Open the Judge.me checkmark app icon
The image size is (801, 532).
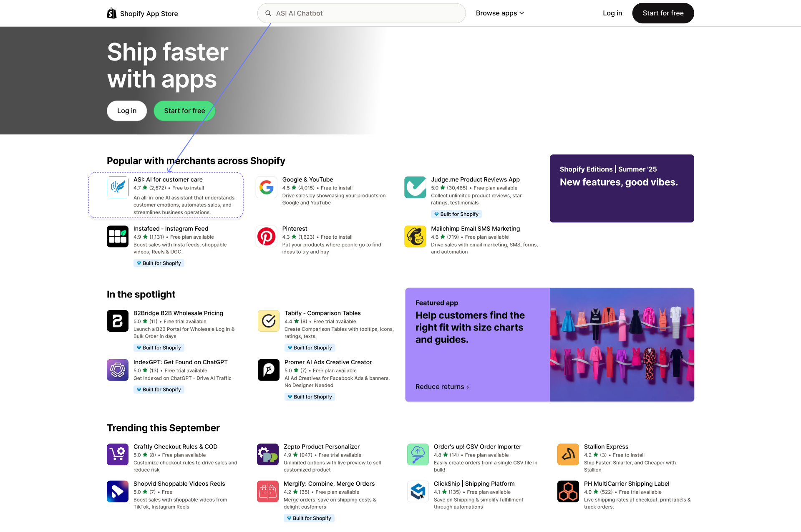click(x=415, y=187)
